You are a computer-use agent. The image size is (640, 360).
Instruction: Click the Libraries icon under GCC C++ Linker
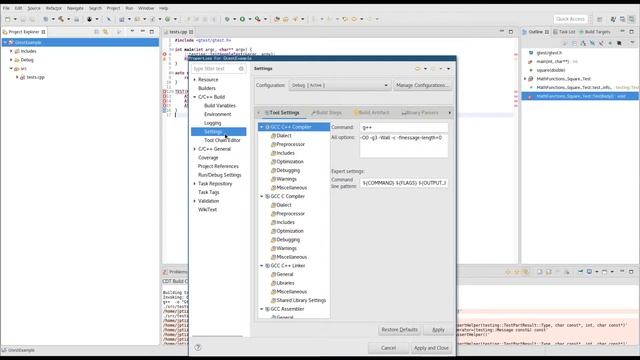pos(273,283)
